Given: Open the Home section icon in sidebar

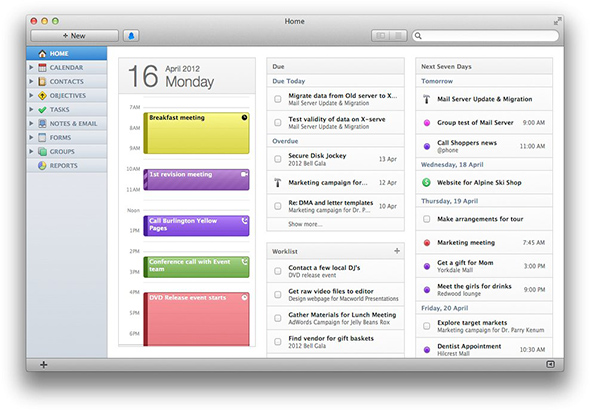Looking at the screenshot, I should (x=43, y=54).
